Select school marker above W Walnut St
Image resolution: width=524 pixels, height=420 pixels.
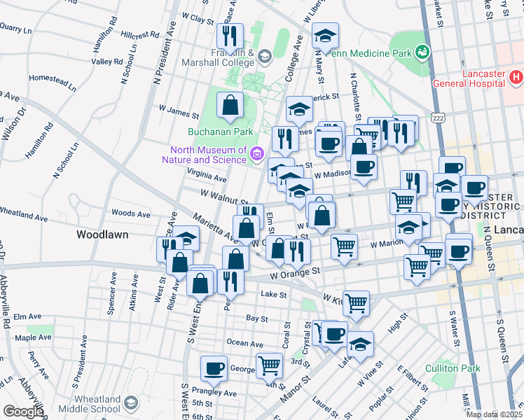point(299,191)
